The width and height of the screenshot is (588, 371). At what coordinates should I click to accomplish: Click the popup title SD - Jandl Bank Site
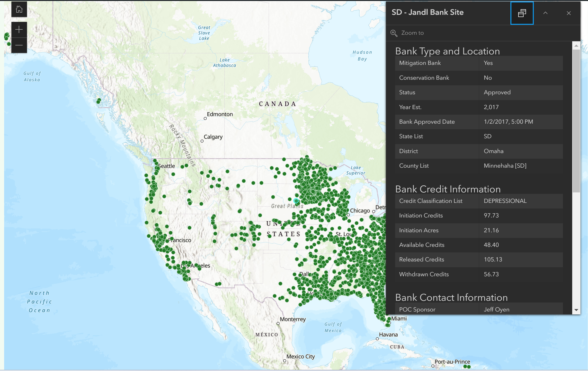coord(427,12)
